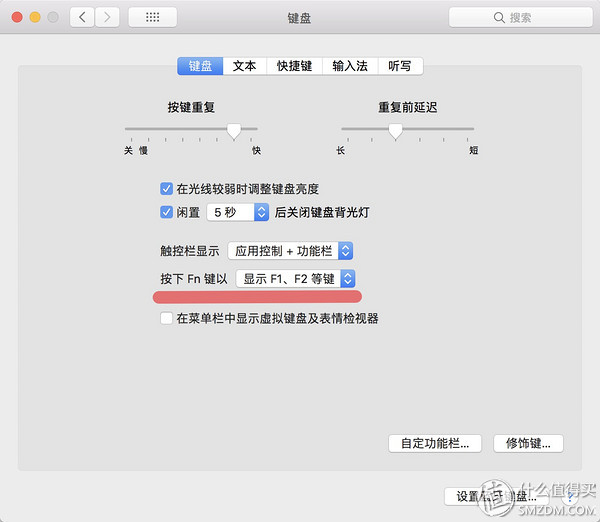This screenshot has width=600, height=522.
Task: Uncheck 在光线较弱时调整键盘亮度
Action: click(166, 189)
